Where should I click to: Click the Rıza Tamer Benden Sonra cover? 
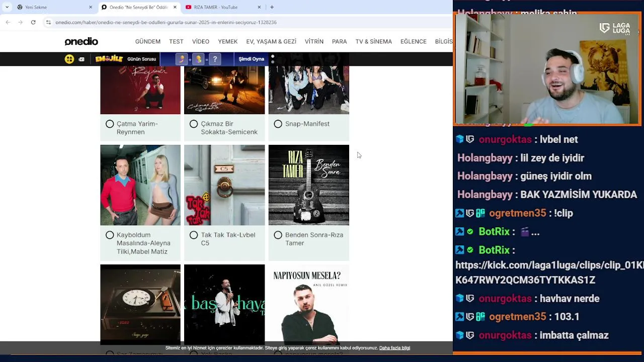[x=308, y=185]
